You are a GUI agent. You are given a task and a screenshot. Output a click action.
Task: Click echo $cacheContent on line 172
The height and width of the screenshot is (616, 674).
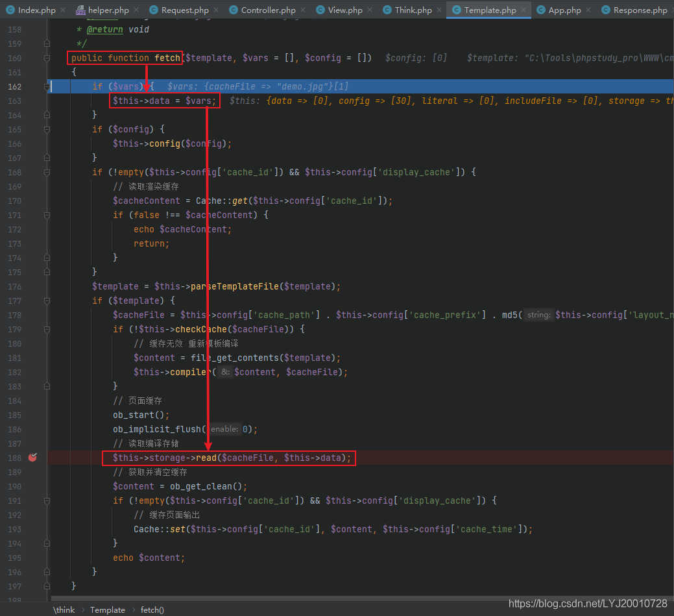pos(182,229)
